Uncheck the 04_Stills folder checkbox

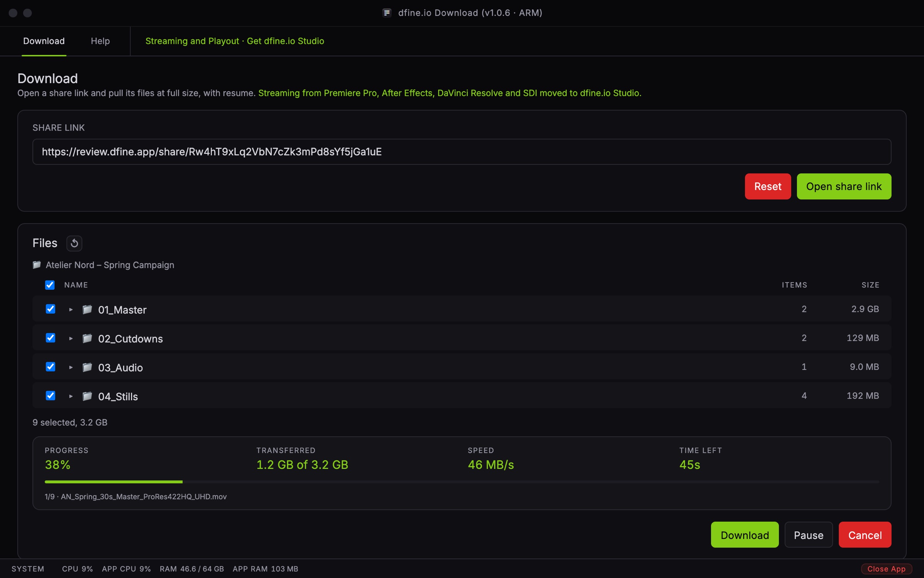[x=50, y=396]
